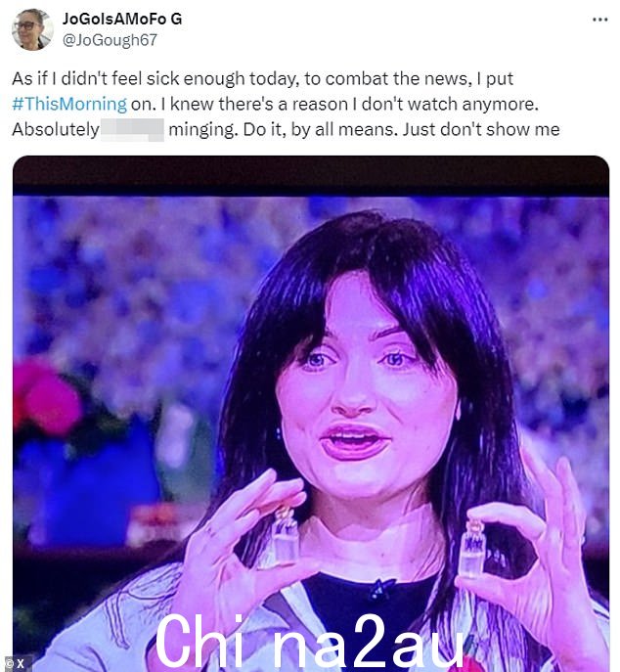Click the phrase I don't watch anymore
Screen dimensions: 620x672
pos(446,104)
